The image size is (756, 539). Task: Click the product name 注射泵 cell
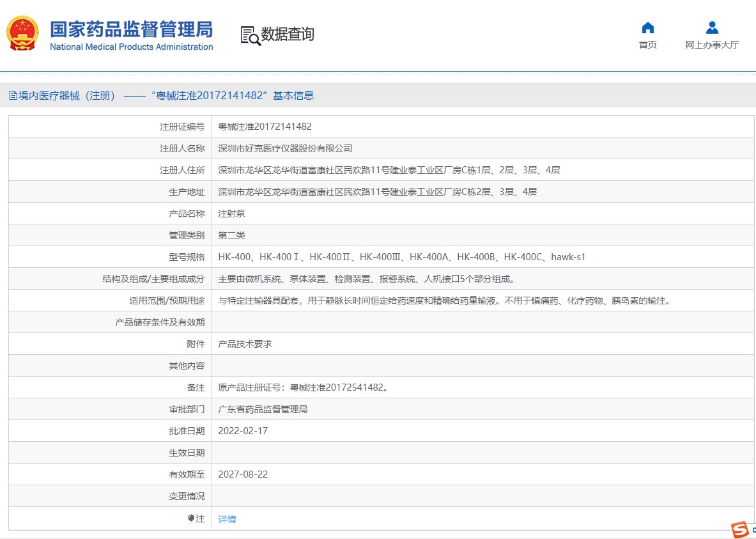[x=231, y=214]
